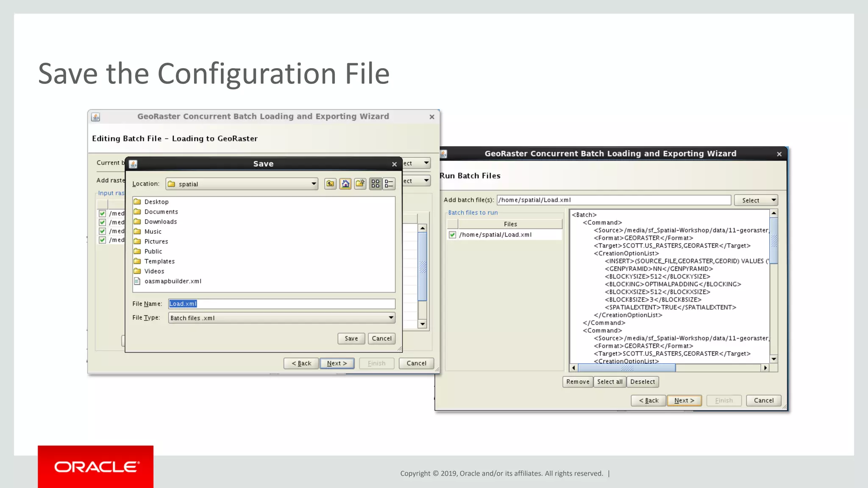Go up one folder level in Save dialog

(330, 183)
